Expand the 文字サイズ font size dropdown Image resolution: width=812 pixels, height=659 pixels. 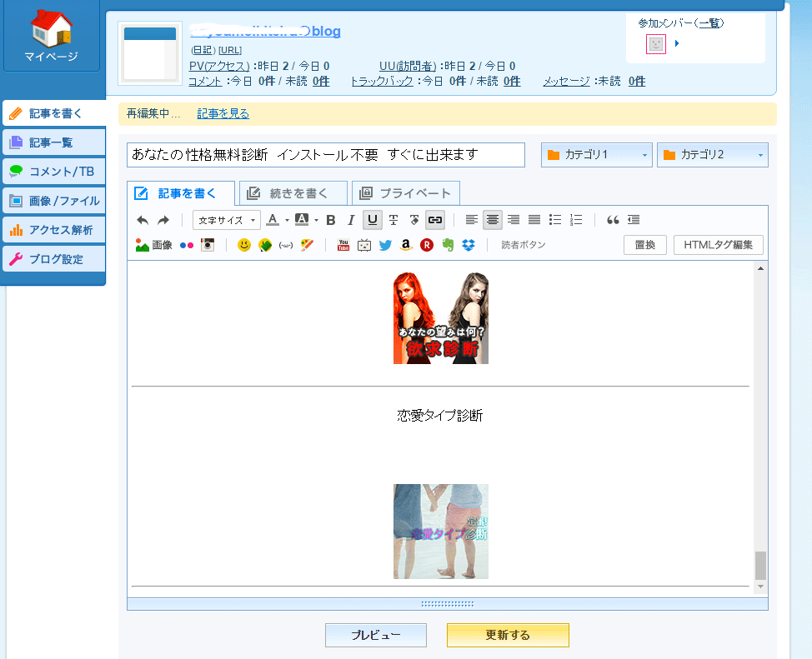click(x=226, y=220)
